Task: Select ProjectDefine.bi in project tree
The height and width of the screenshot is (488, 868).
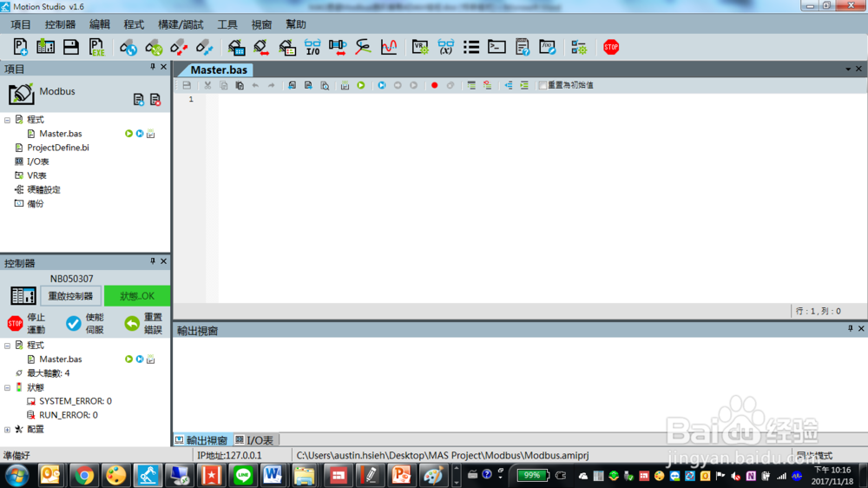Action: tap(57, 148)
